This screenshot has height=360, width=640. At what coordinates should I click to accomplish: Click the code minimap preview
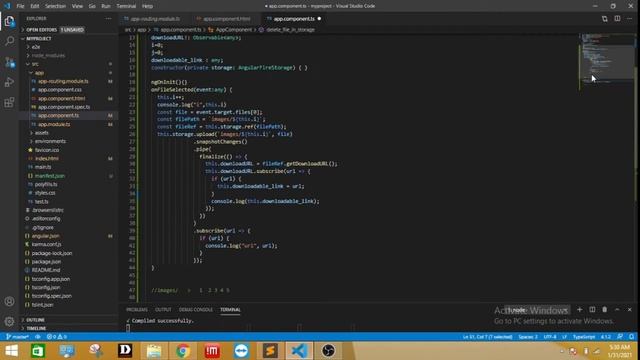tap(607, 59)
